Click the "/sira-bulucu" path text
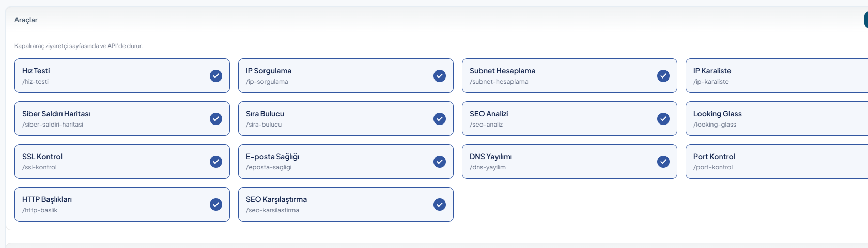This screenshot has width=868, height=248. point(264,125)
